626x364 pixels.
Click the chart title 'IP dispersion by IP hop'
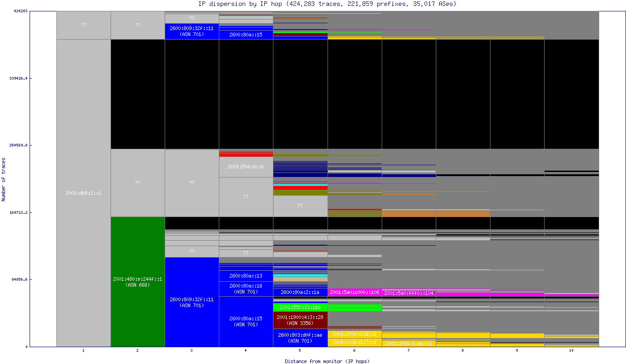(241, 4)
